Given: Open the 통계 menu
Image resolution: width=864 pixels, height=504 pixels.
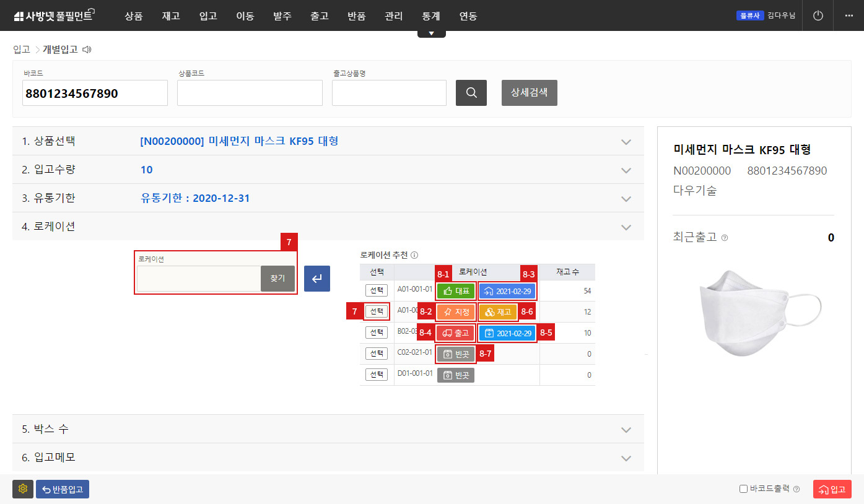Looking at the screenshot, I should [431, 16].
